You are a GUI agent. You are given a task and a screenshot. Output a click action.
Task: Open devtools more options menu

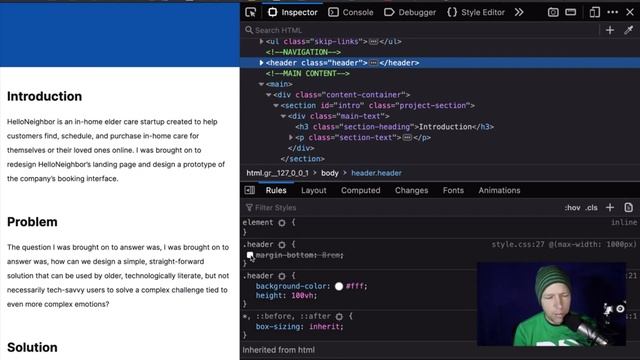(x=613, y=12)
